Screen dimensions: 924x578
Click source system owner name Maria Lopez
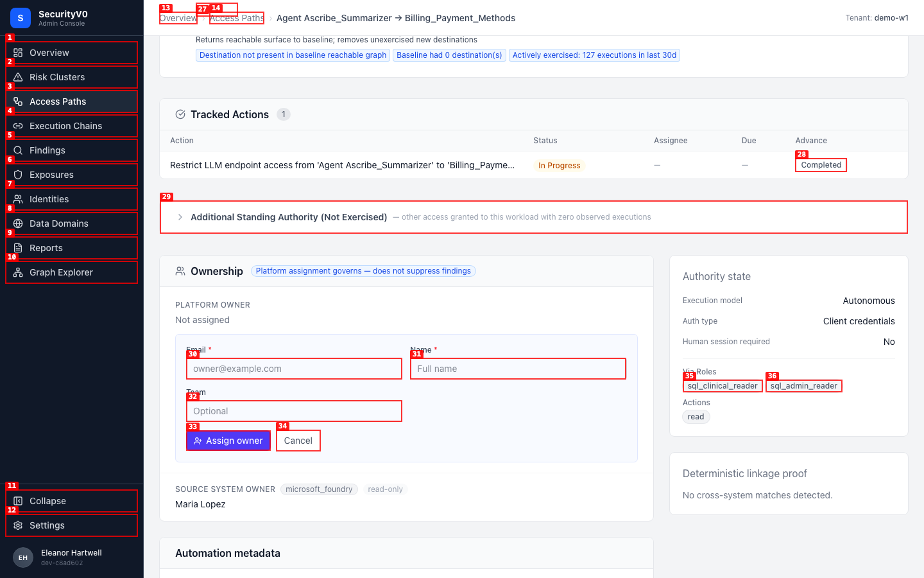200,504
